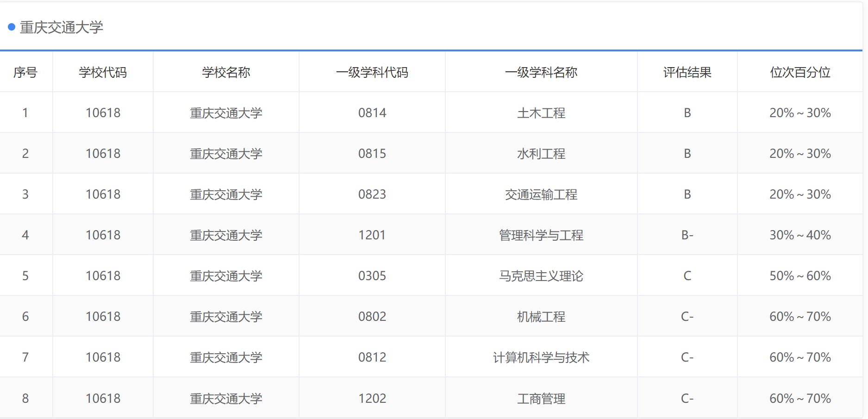Click the 20%～30% percentile of row 1
The width and height of the screenshot is (868, 419).
coord(799,113)
